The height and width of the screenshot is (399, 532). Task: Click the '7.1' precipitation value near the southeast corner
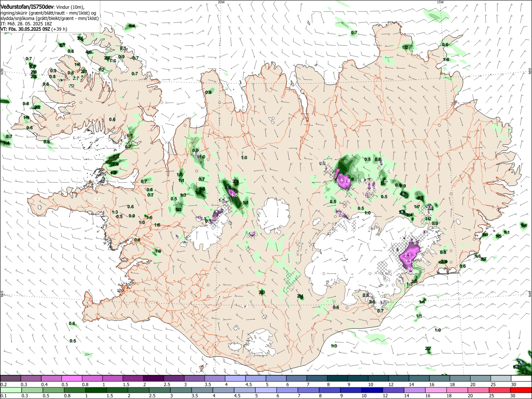520,362
